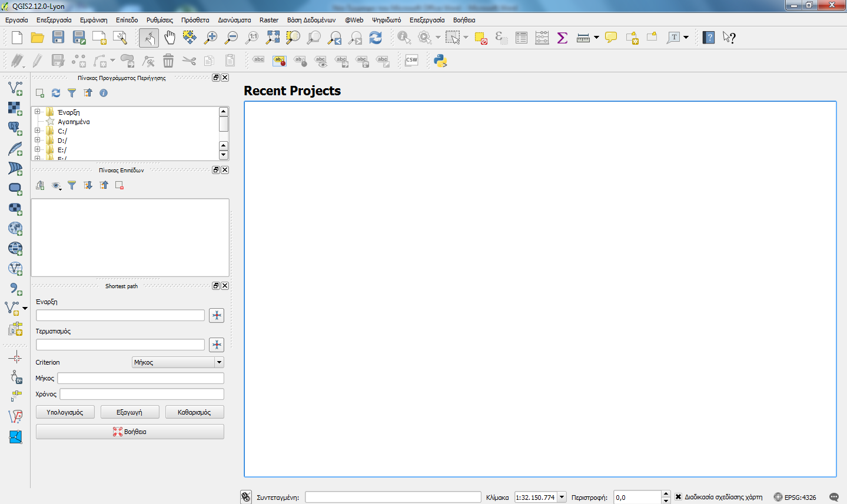Click the Βοήθεια button in Shortest path
Image resolution: width=847 pixels, height=504 pixels.
click(x=130, y=432)
